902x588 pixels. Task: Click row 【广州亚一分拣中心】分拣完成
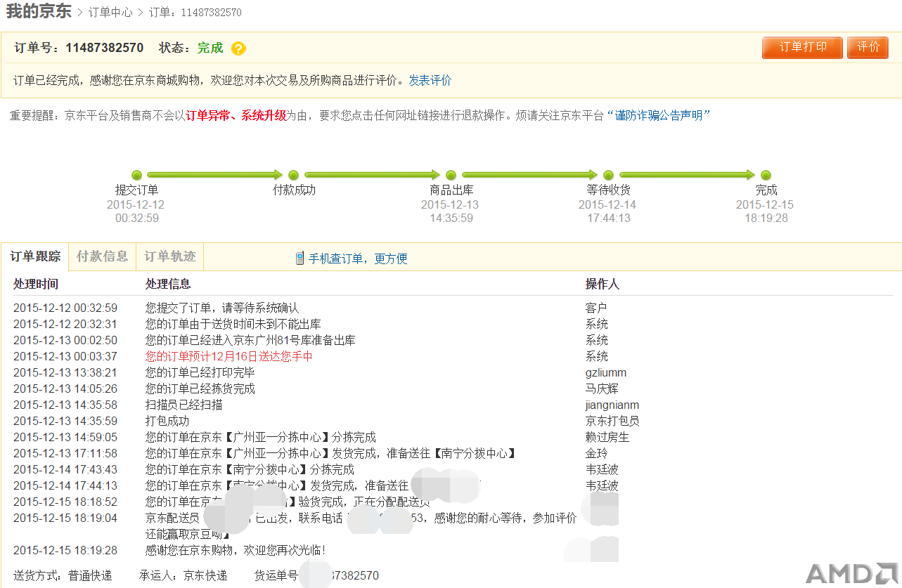(261, 437)
